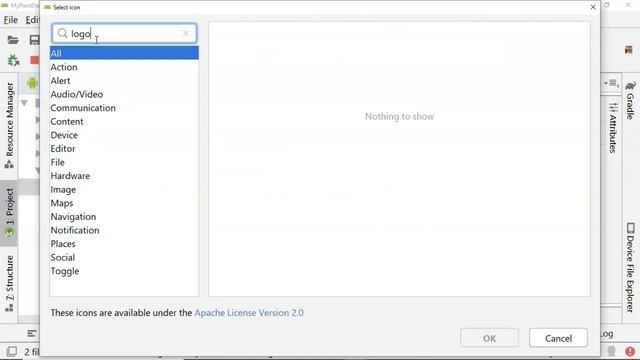Click the debug bug toolbar icon

coord(13,60)
